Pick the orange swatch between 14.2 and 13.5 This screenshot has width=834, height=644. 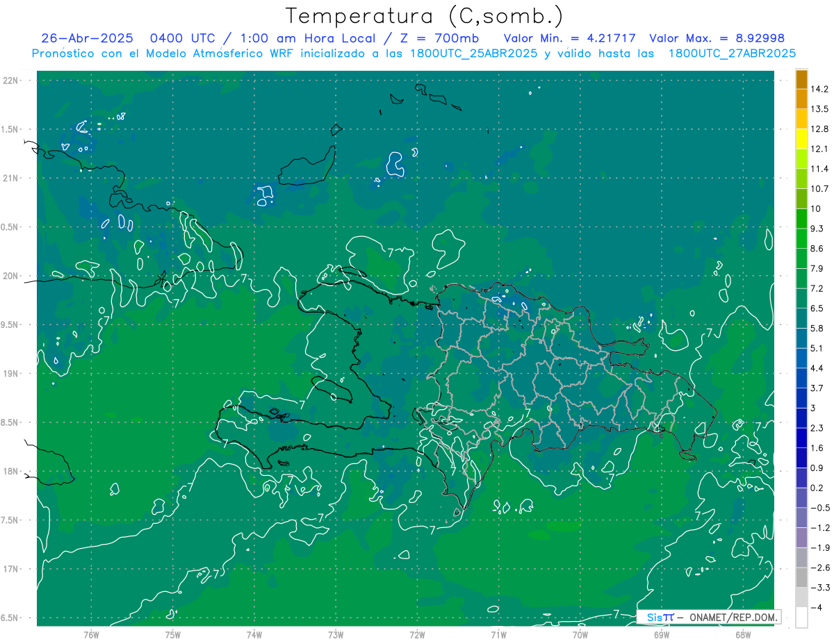click(801, 99)
